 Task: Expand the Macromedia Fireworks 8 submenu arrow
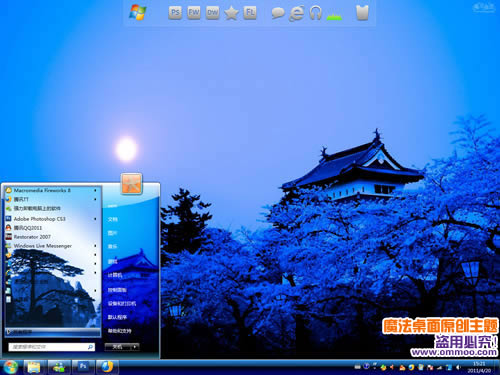(x=95, y=190)
